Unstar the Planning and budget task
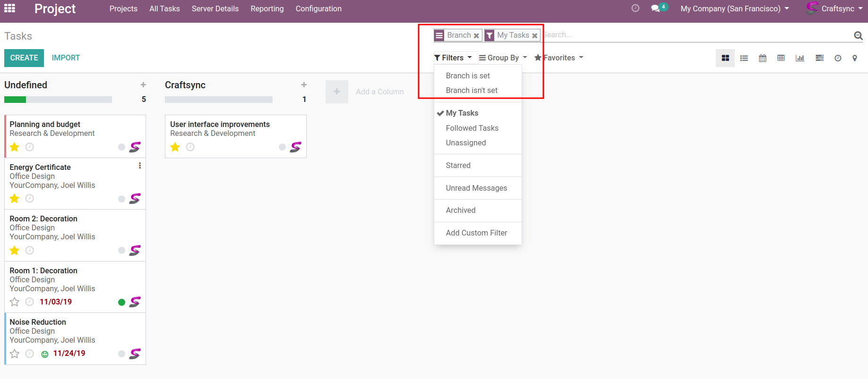Screen dimensions: 868x379 [15, 147]
